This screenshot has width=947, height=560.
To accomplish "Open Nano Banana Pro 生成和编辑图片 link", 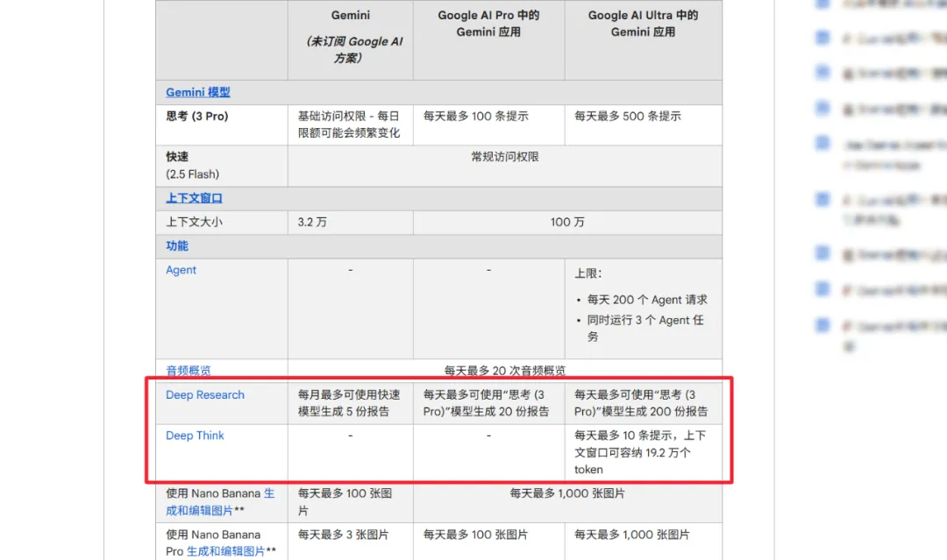I will pyautogui.click(x=225, y=551).
